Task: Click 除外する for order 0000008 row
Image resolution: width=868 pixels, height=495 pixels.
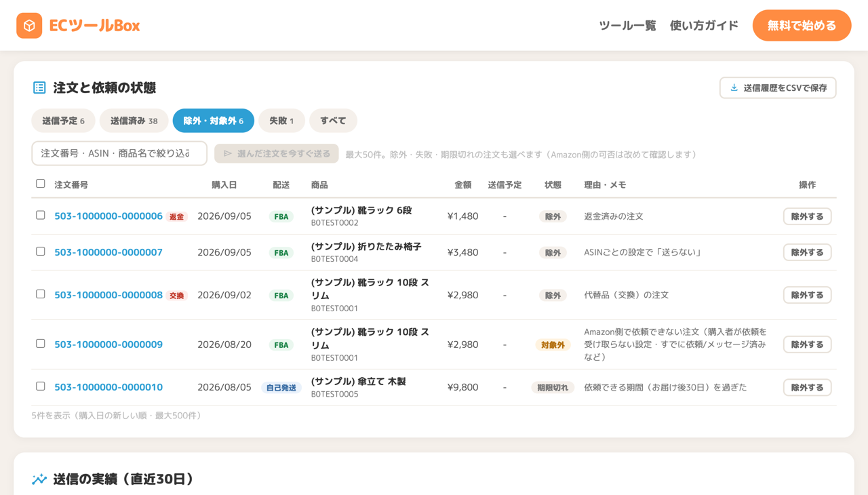Action: [x=807, y=295]
